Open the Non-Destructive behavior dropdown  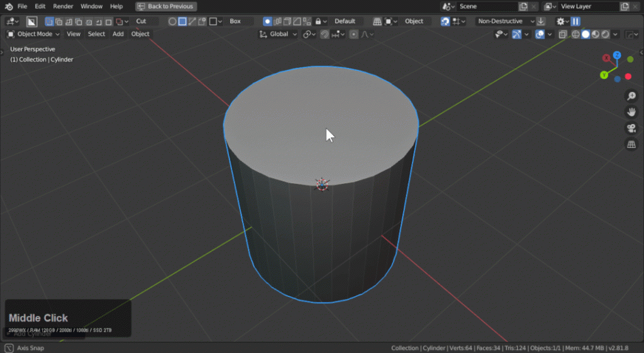tap(506, 21)
